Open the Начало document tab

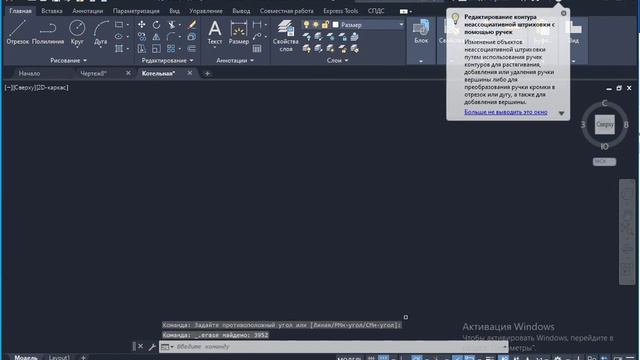tap(29, 73)
